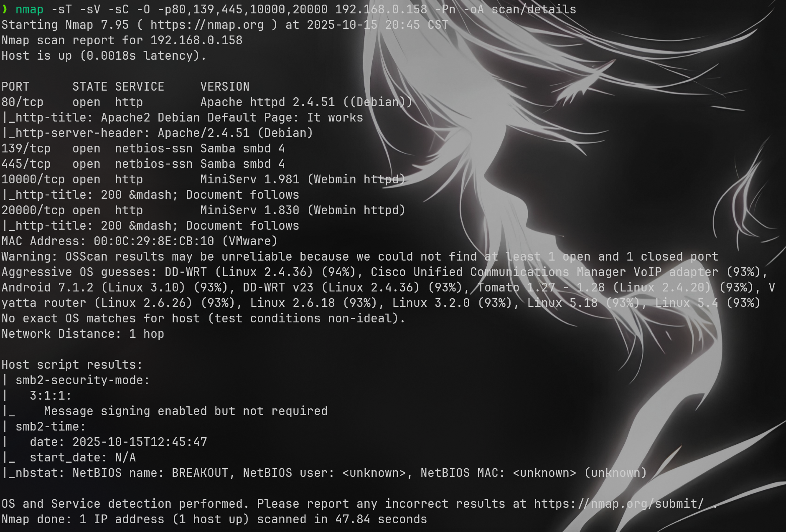Click the 80/tcp port entry
This screenshot has height=532, width=786.
22,102
